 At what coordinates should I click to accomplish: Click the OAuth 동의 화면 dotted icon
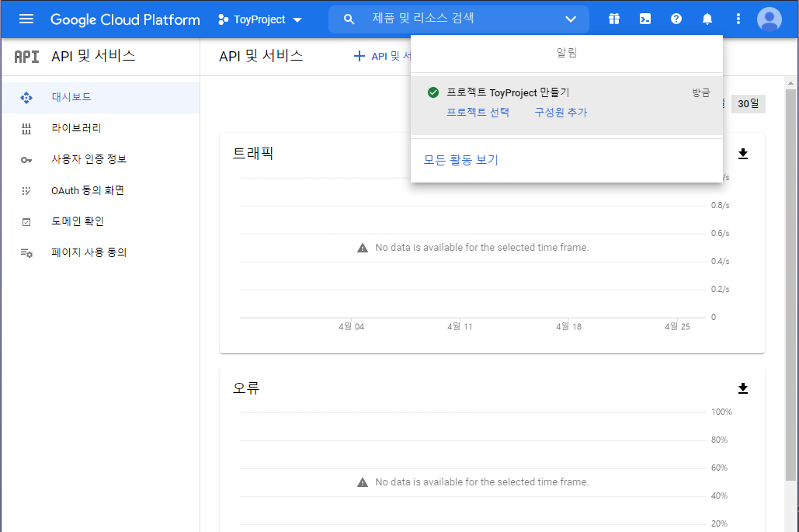26,191
